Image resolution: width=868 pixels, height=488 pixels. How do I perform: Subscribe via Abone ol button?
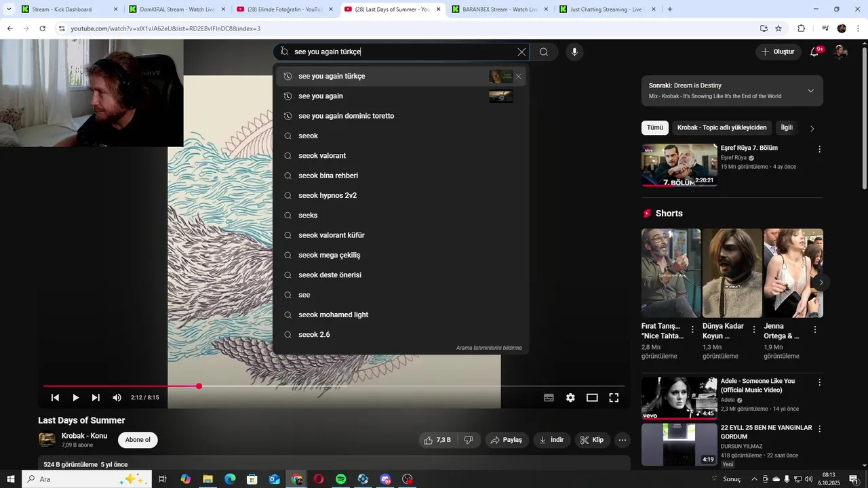tap(138, 440)
